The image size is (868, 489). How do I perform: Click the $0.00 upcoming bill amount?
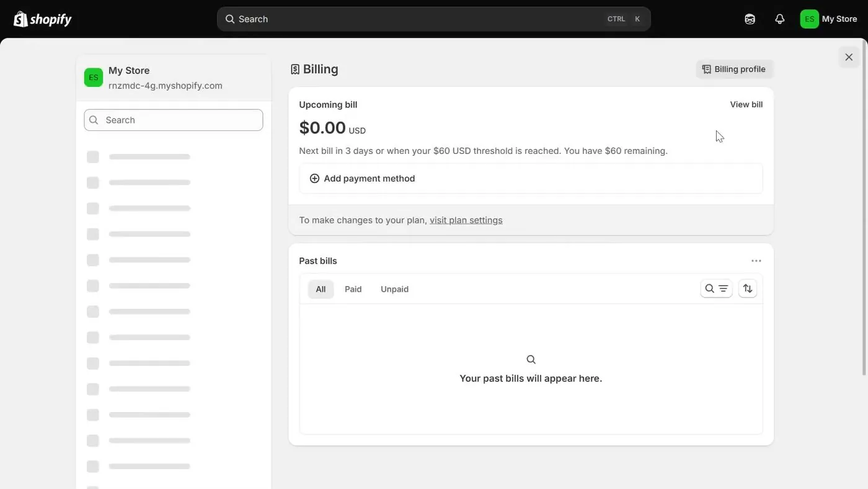(322, 128)
